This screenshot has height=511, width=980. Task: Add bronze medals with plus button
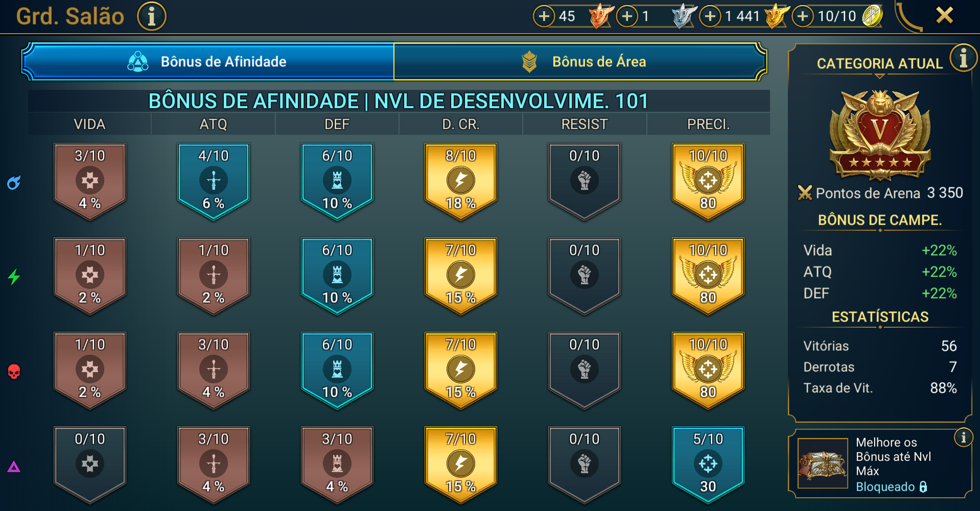point(544,16)
